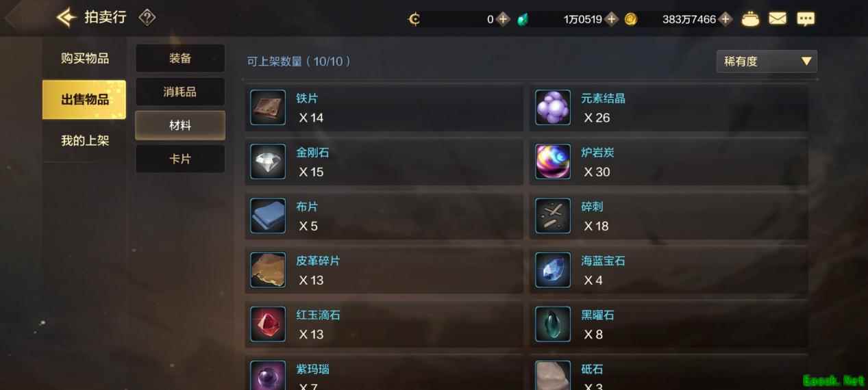Screen dimensions: 868x390
Task: Select the 出售物品 tab
Action: pos(84,100)
